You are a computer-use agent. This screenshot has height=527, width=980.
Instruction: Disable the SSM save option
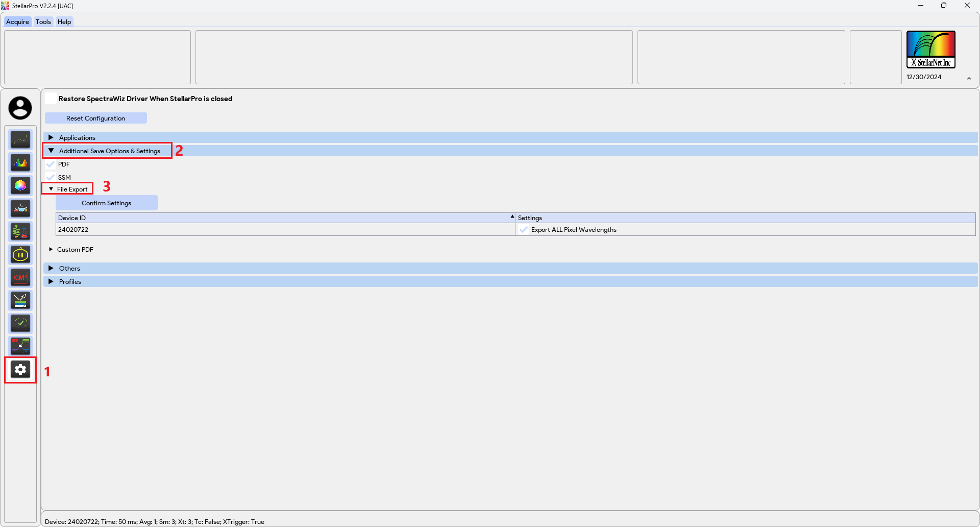click(51, 177)
